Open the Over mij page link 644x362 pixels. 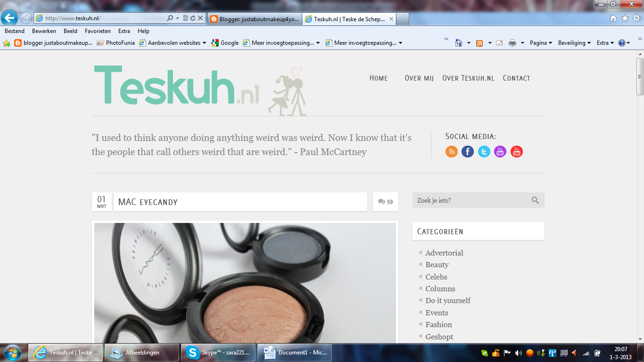[x=419, y=78]
